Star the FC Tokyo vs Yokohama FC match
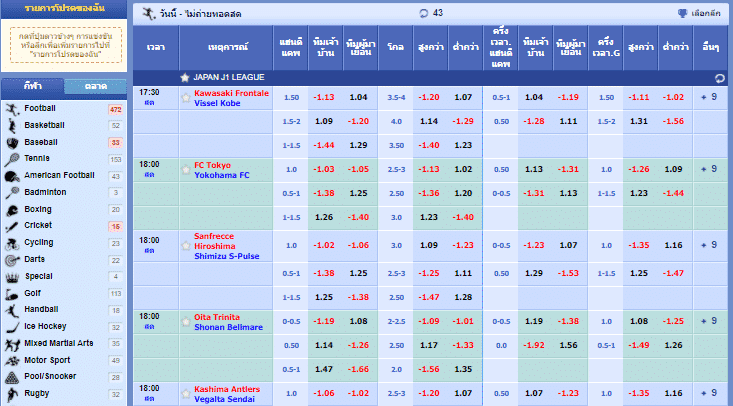The image size is (733, 406). pos(186,170)
